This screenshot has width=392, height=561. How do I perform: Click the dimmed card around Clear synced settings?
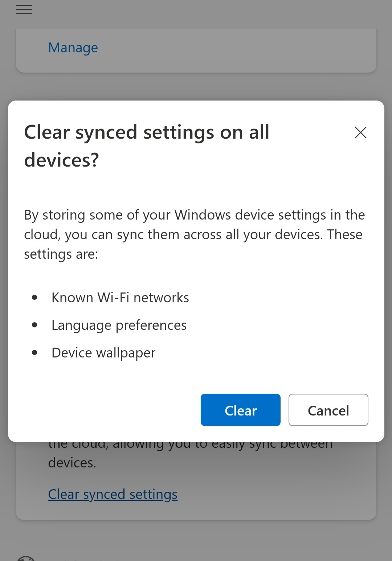pos(196,481)
